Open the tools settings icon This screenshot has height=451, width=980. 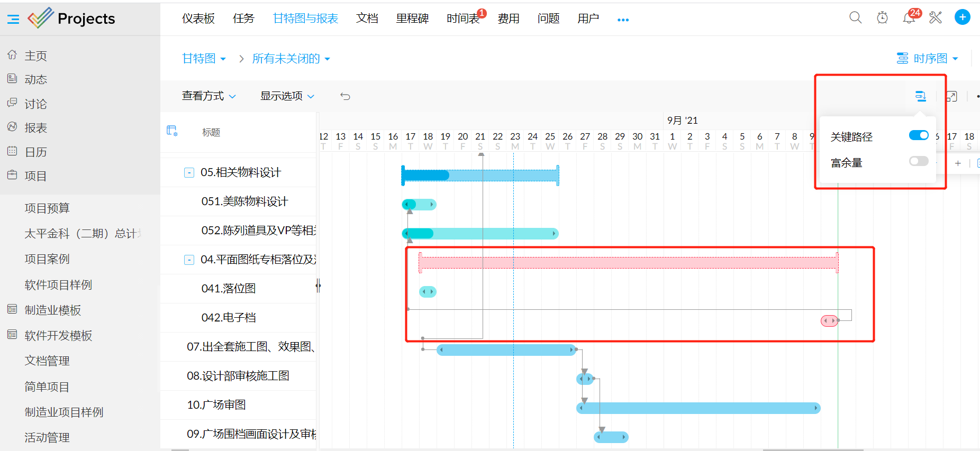pyautogui.click(x=936, y=18)
